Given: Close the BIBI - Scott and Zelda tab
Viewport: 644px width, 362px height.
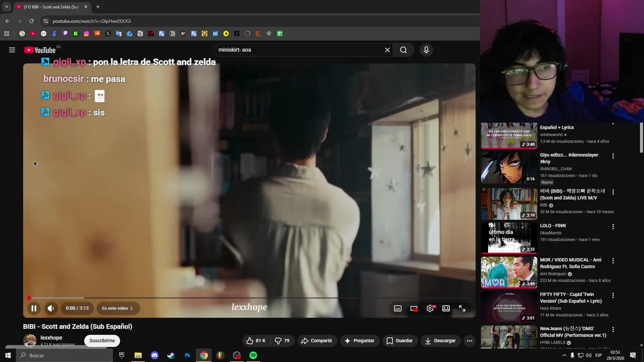Looking at the screenshot, I should pos(86,7).
